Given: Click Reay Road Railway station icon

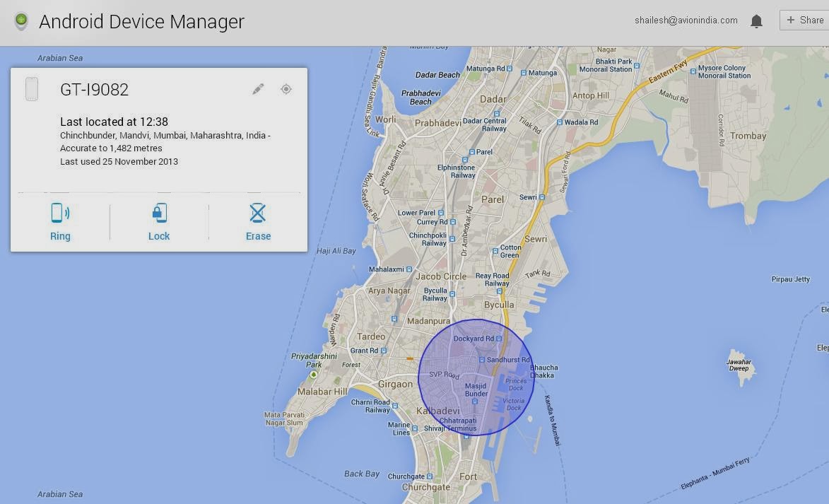Looking at the screenshot, I should pyautogui.click(x=499, y=291).
